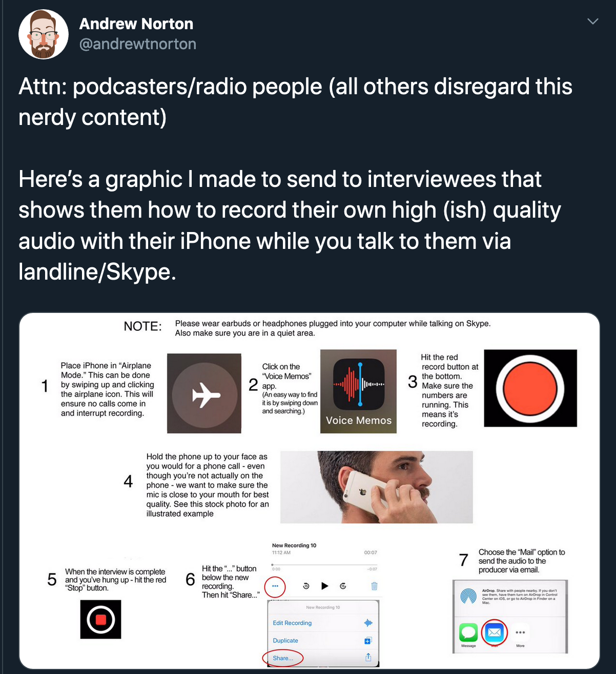The image size is (616, 674).
Task: Choose the circled Share... option
Action: coord(283,658)
